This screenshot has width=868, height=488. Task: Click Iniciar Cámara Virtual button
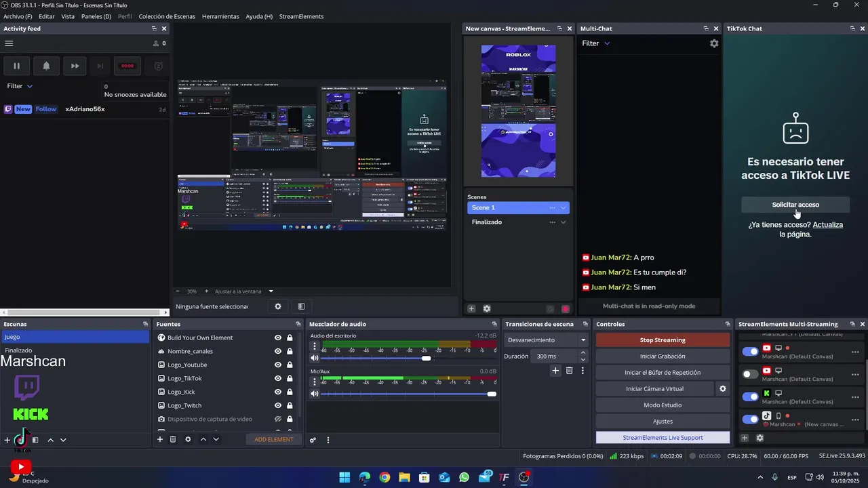(654, 388)
